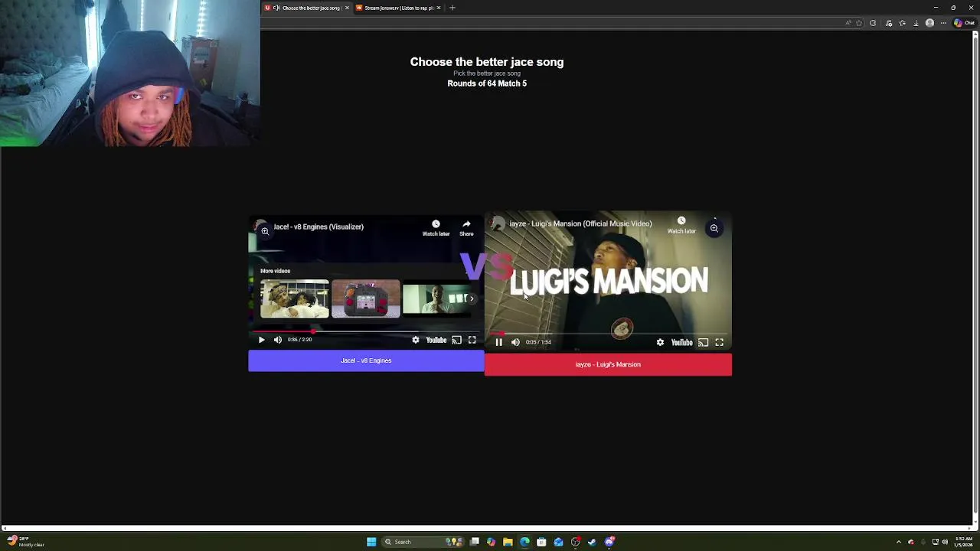The height and width of the screenshot is (551, 980).
Task: Open taskbar clock and date
Action: tap(963, 542)
